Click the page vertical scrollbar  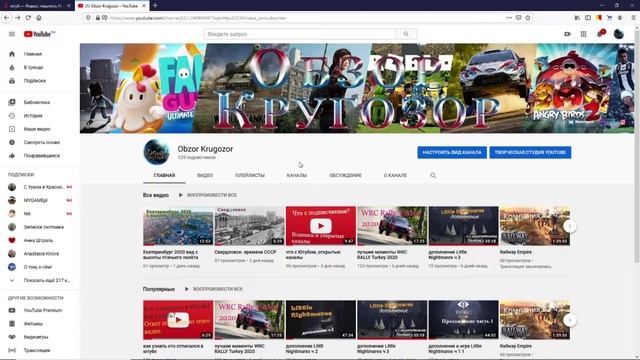[637, 147]
